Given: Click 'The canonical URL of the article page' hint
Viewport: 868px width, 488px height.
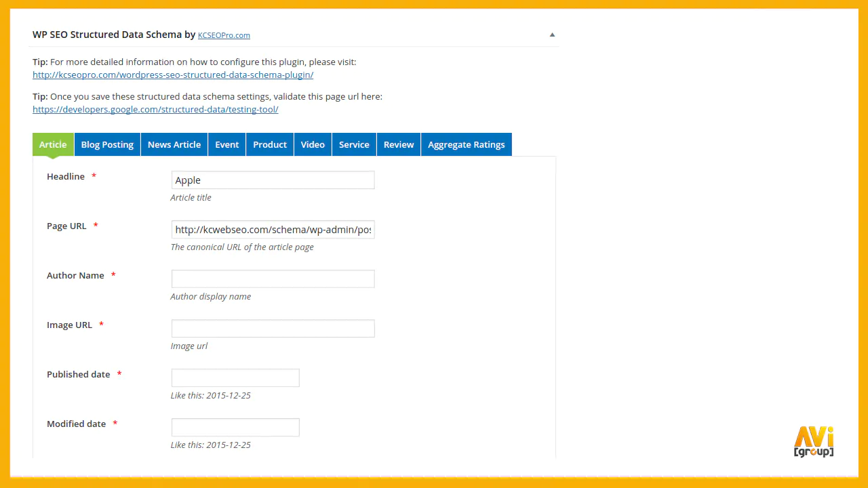Looking at the screenshot, I should pos(242,247).
